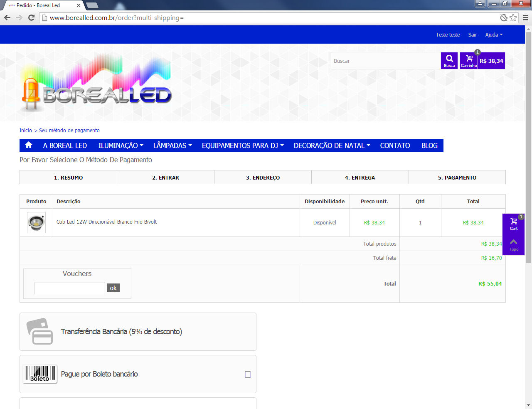The height and width of the screenshot is (409, 532).
Task: Click the home icon in navigation bar
Action: coord(29,145)
